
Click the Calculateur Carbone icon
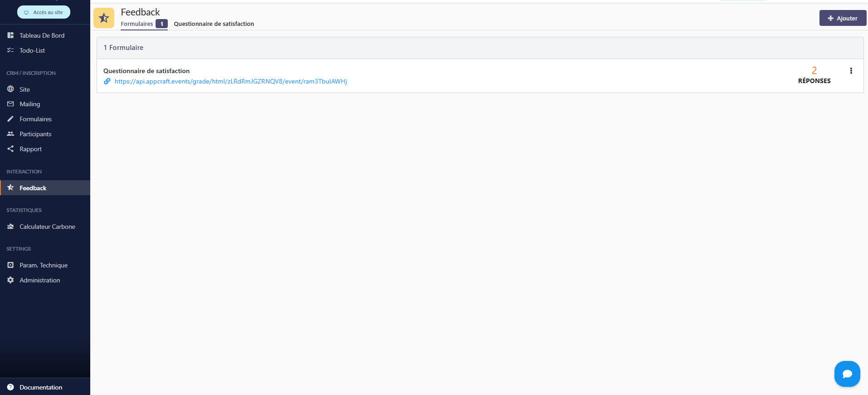pyautogui.click(x=10, y=227)
